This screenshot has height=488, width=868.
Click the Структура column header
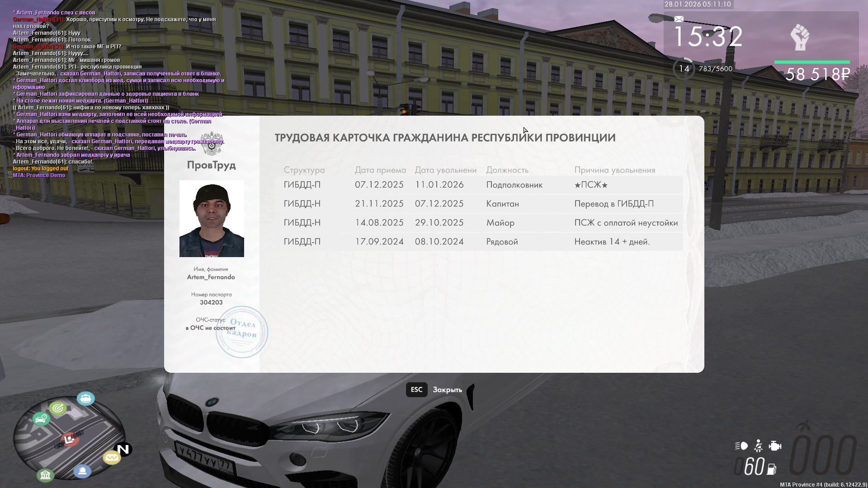304,170
